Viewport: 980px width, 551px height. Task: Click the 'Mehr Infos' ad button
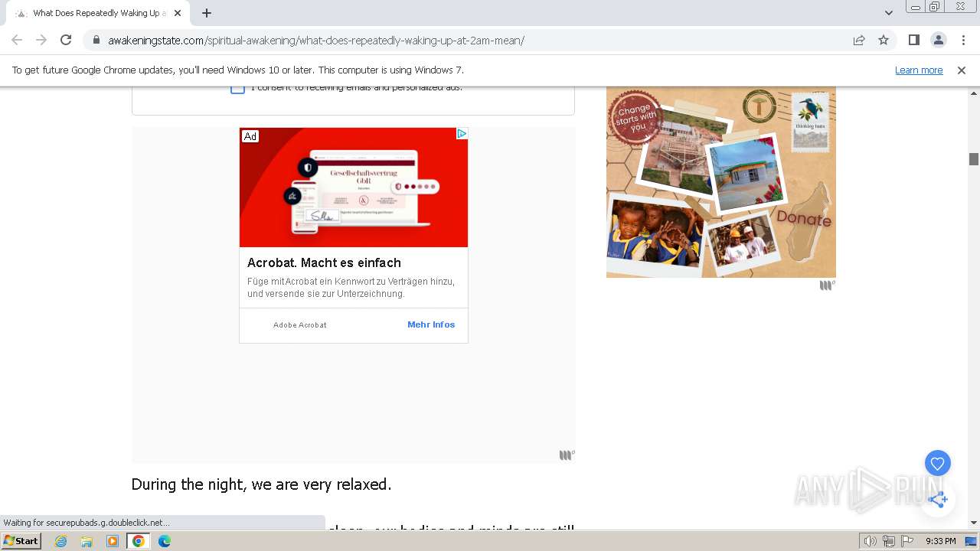click(x=431, y=324)
